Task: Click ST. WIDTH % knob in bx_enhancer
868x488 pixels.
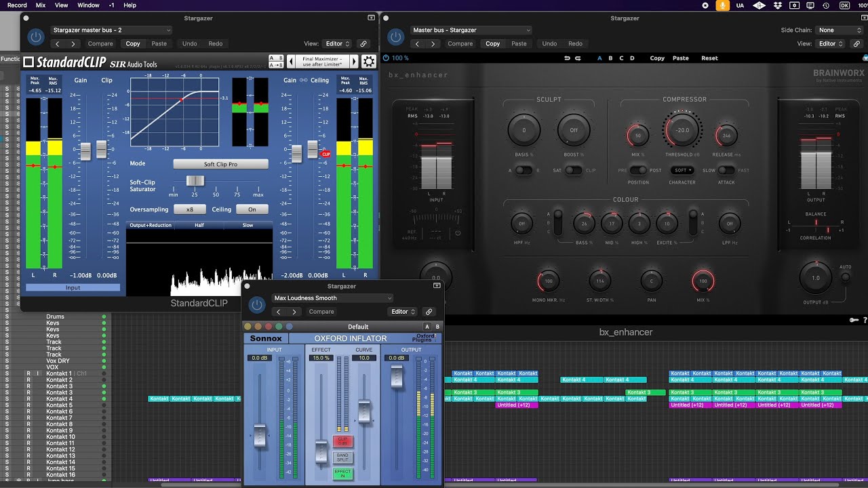Action: [600, 280]
